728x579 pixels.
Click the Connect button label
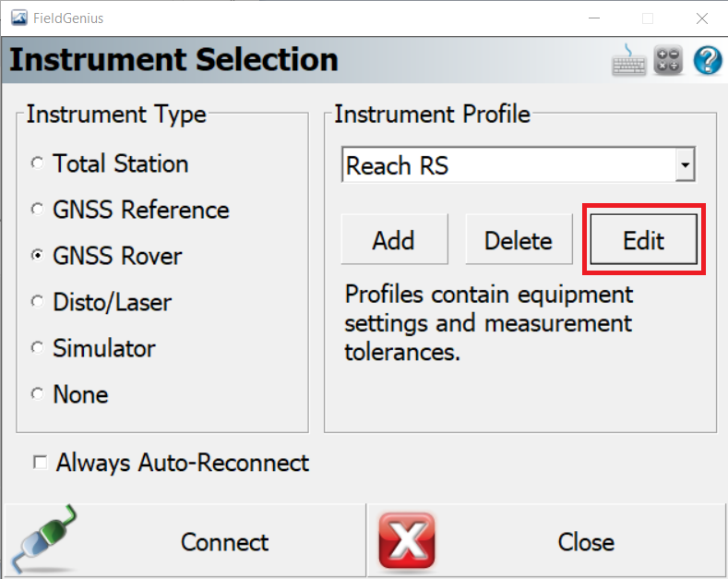pyautogui.click(x=225, y=542)
